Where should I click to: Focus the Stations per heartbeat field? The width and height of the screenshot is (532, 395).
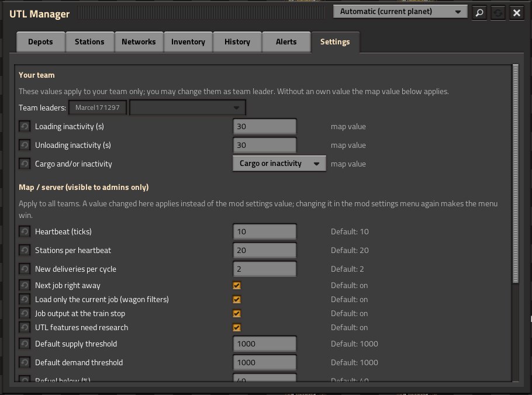tap(265, 250)
